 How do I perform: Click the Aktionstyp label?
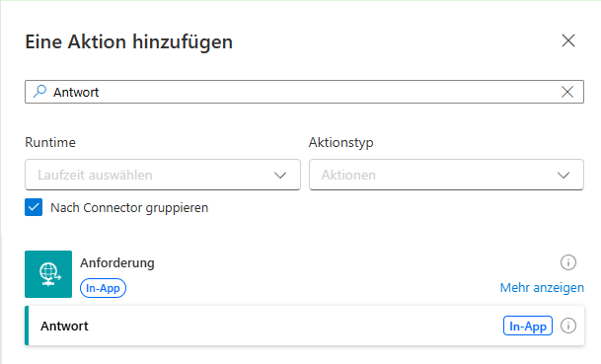pyautogui.click(x=340, y=142)
